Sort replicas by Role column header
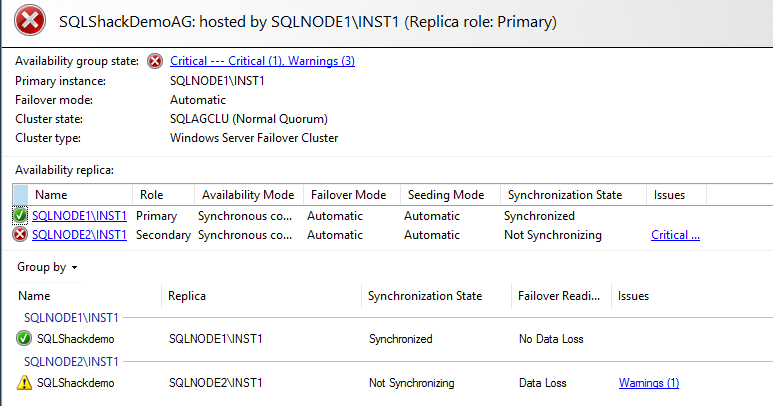Screen dimensions: 773x406 (151, 195)
